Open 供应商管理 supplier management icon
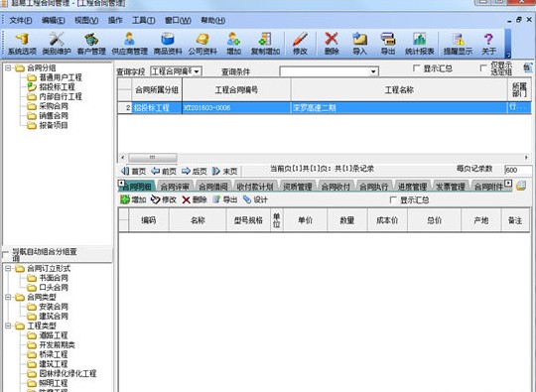 [130, 44]
